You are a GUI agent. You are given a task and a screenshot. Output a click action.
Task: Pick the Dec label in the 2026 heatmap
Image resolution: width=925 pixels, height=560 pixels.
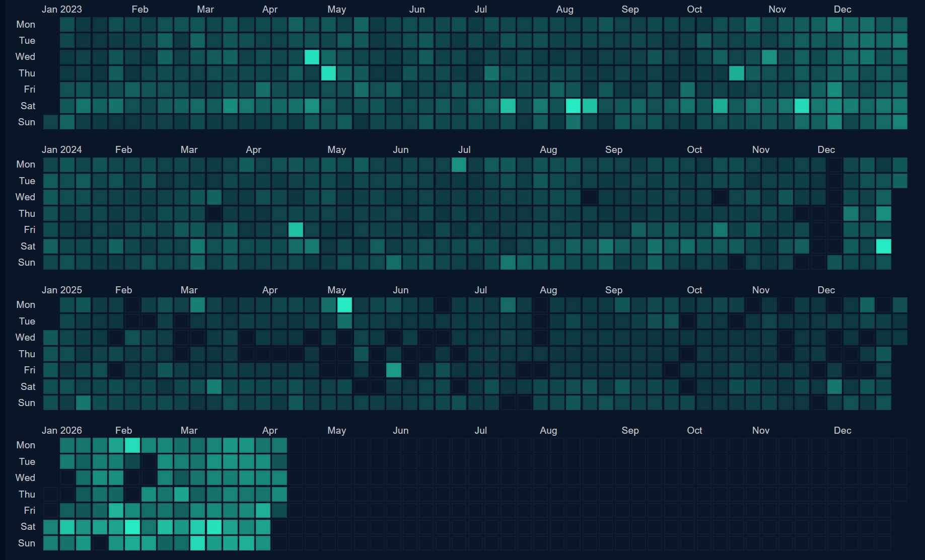[842, 430]
